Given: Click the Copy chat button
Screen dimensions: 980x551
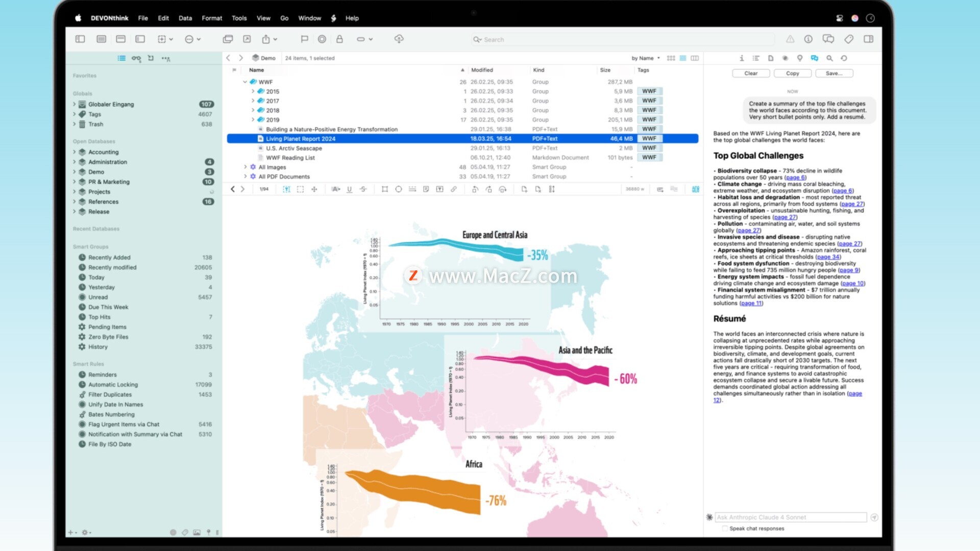Looking at the screenshot, I should (792, 73).
